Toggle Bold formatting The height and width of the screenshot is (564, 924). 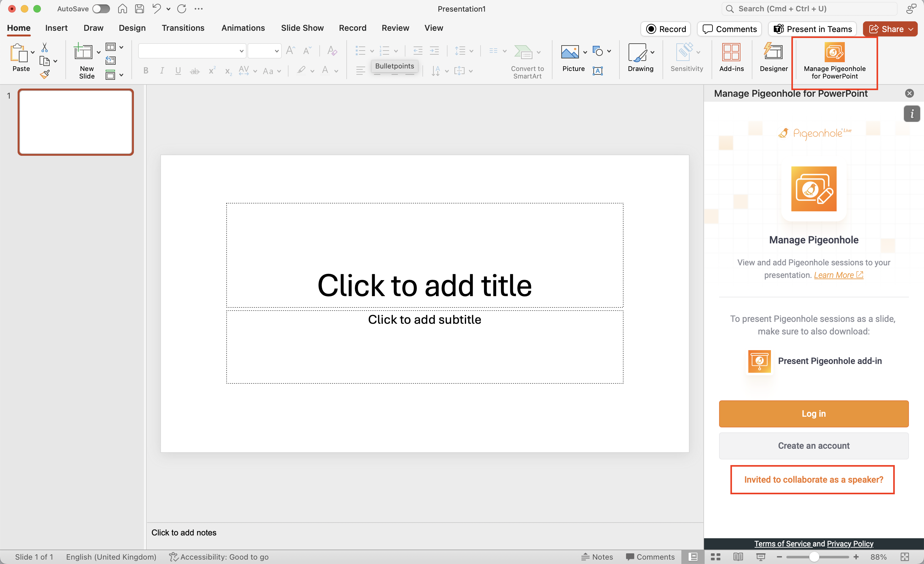click(x=146, y=70)
